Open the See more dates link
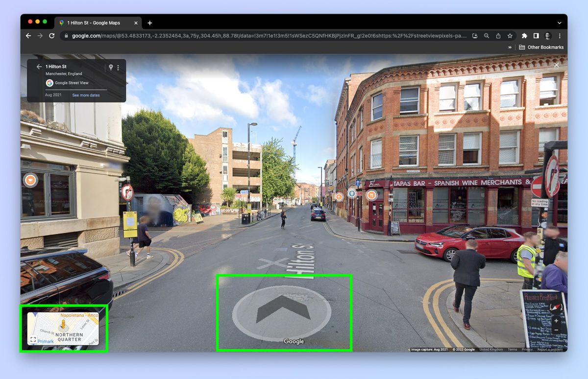The image size is (588, 379). pyautogui.click(x=86, y=95)
